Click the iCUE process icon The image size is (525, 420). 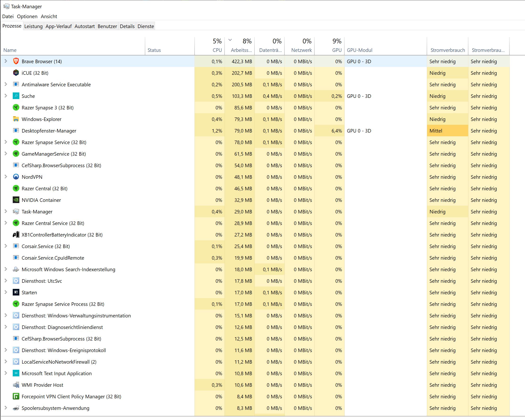point(16,73)
